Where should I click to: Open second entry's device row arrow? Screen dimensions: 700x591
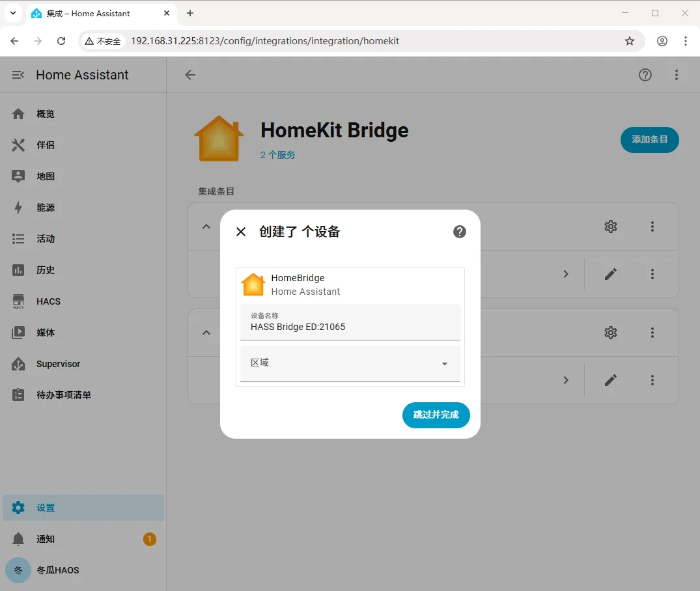[x=566, y=380]
